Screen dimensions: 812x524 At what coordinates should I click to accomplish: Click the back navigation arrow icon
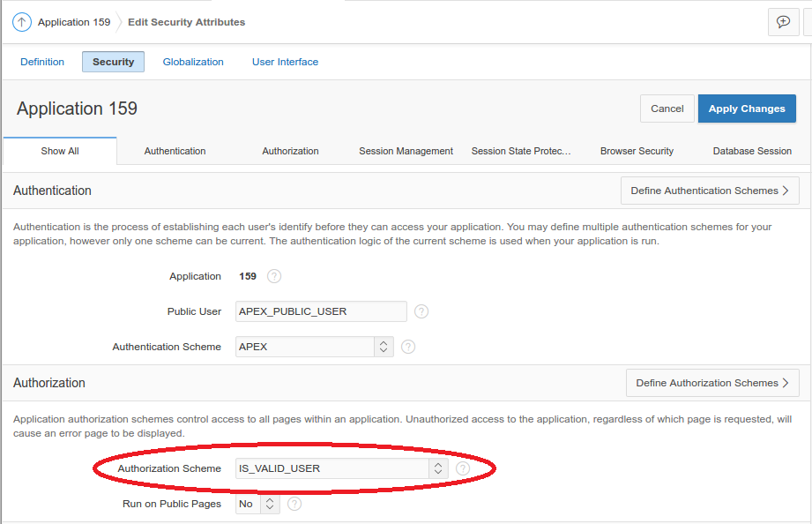coord(21,21)
